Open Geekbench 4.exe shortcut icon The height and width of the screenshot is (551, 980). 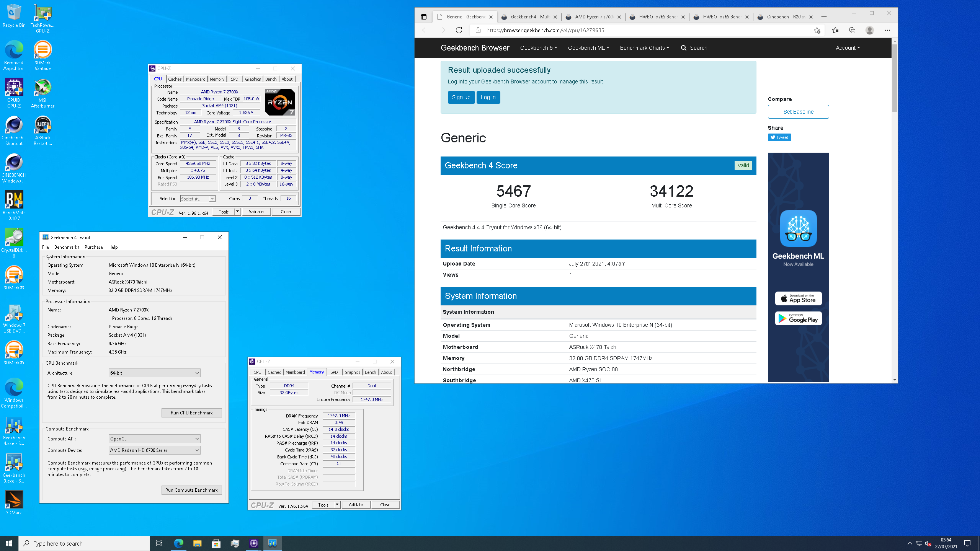(x=14, y=431)
